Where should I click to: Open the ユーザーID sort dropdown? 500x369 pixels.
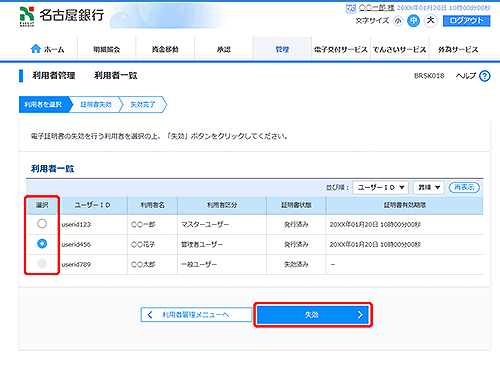click(x=381, y=187)
